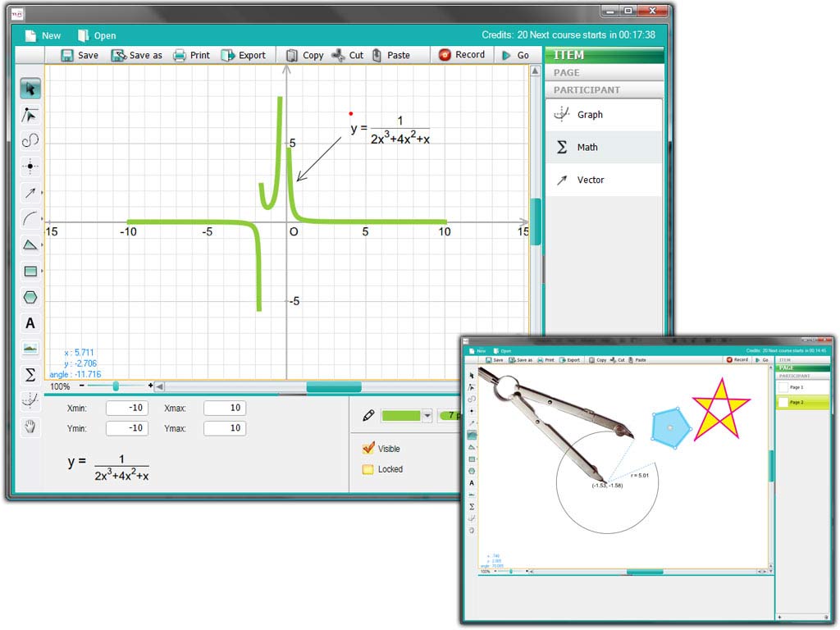This screenshot has height=630, width=840.
Task: Click Copy in the main window toolbar
Action: [x=305, y=55]
